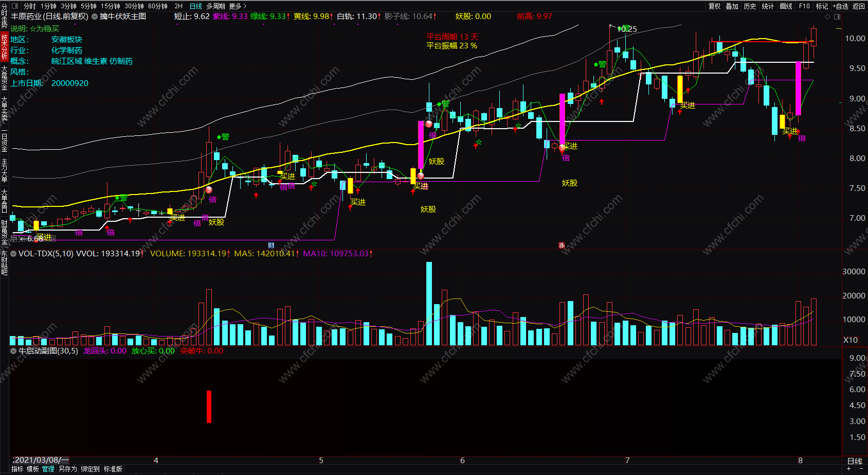This screenshot has height=475, width=868.
Task: Select the 日线 daily period
Action: tap(196, 6)
